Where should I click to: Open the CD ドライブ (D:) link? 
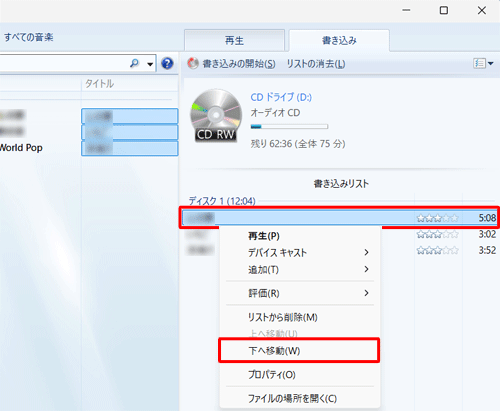tap(281, 97)
